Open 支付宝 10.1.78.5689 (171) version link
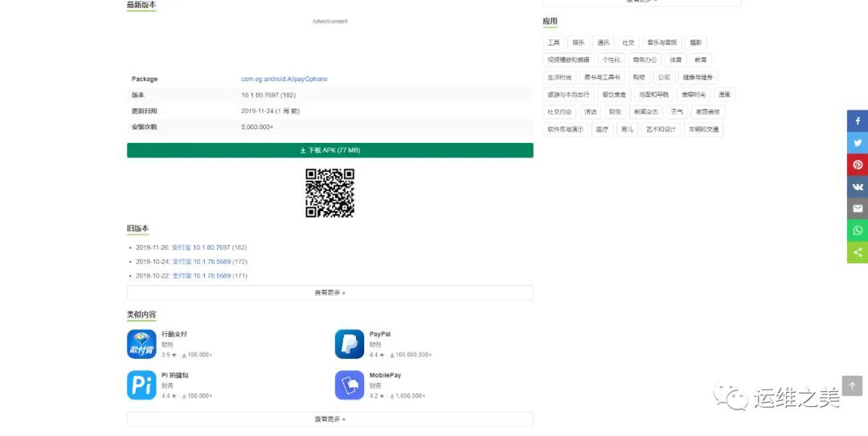 (x=202, y=275)
